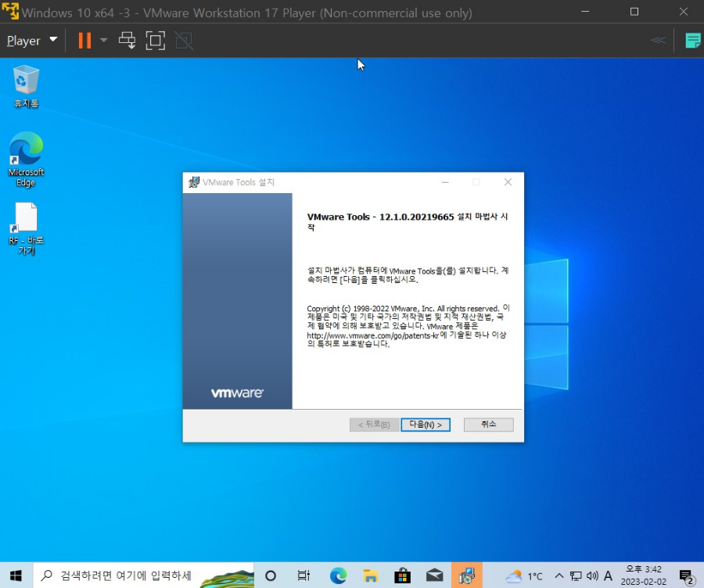Click the VMware Player title bar logo

coord(10,11)
